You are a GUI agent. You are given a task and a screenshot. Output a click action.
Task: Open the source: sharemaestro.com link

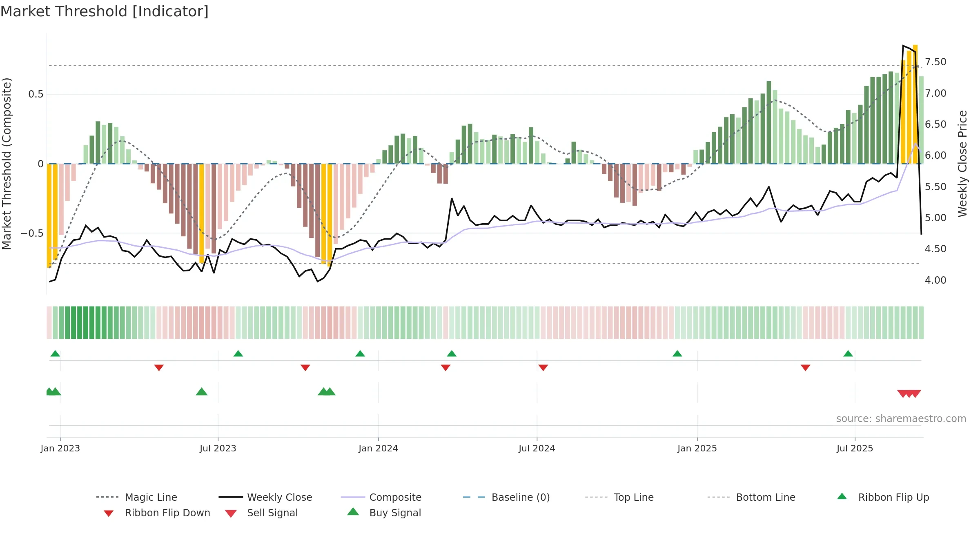coord(901,419)
